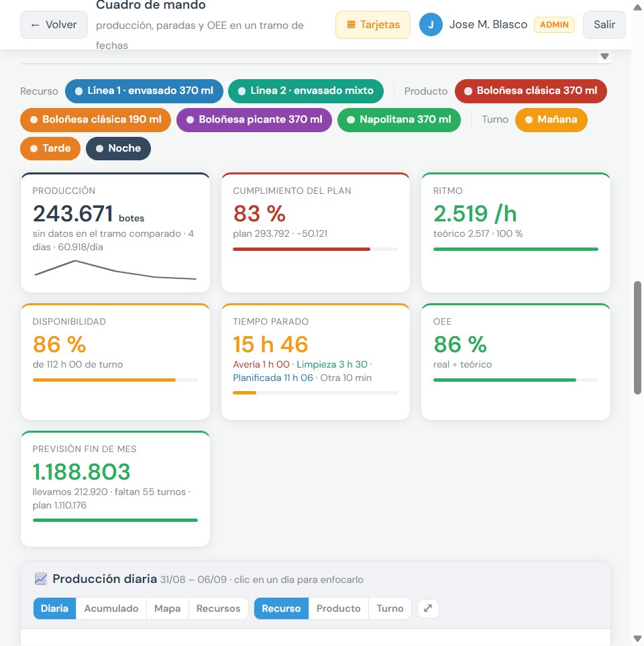Toggle the Boloñesa clásica 190 ml filter

(95, 119)
